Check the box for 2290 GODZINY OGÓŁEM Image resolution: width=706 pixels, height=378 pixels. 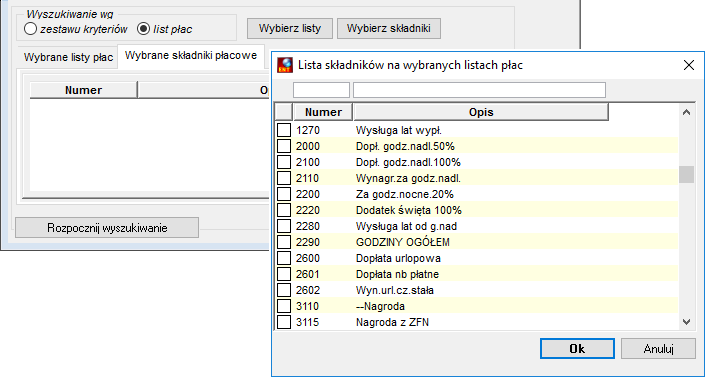(284, 242)
